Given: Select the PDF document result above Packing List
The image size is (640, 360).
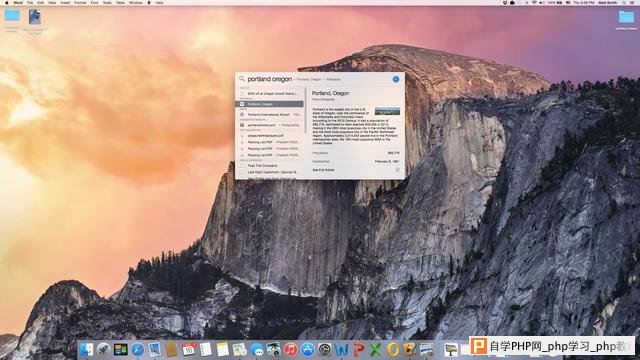Looking at the screenshot, I should point(269,136).
